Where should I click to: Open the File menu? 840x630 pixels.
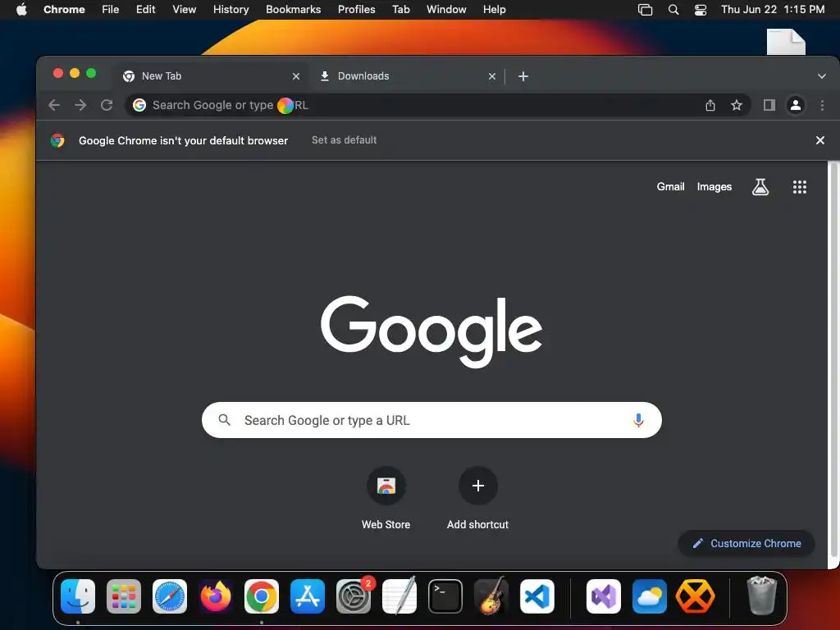[x=111, y=9]
